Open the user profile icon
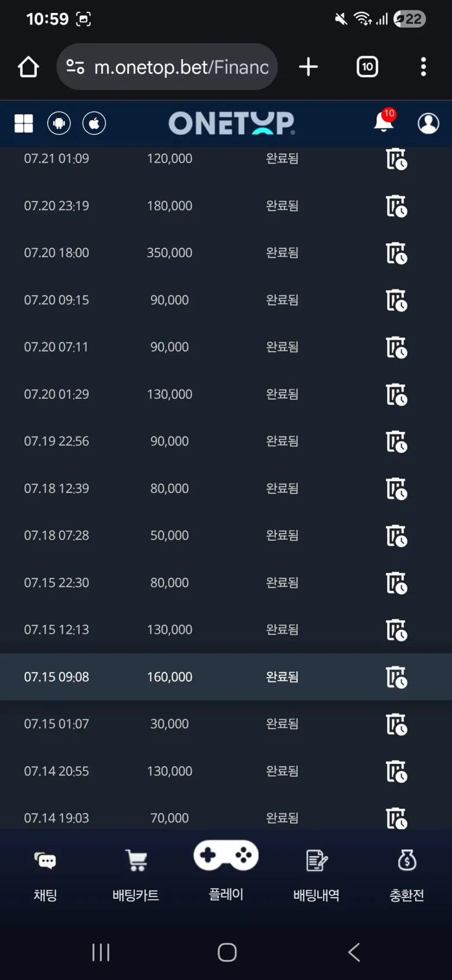The image size is (452, 980). click(428, 124)
